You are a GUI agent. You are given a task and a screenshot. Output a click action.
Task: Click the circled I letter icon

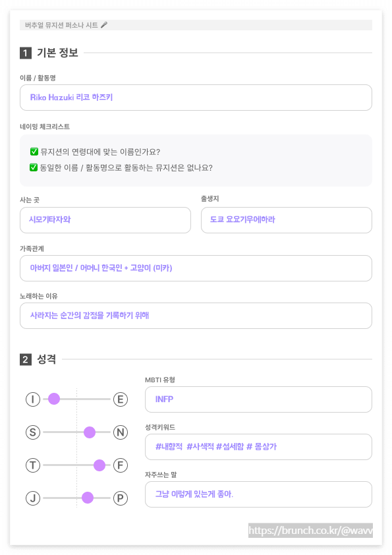point(33,399)
